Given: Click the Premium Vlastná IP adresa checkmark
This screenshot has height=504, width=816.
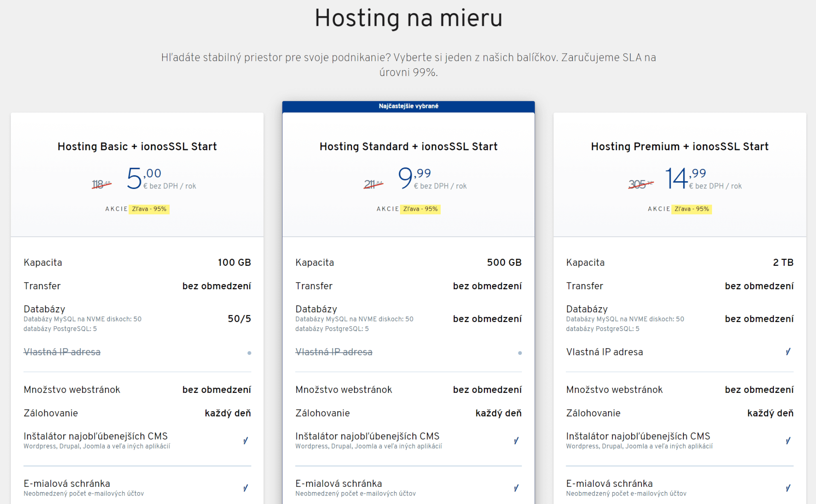Looking at the screenshot, I should 788,352.
